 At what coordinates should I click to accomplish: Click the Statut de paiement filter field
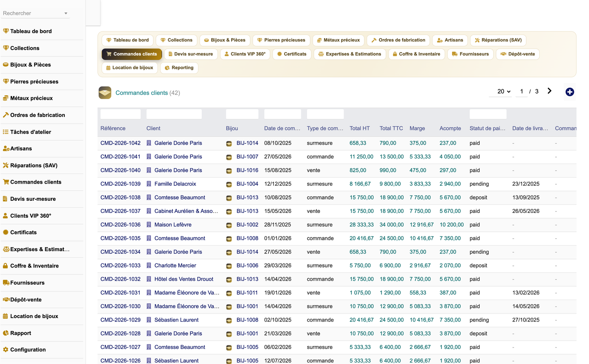[488, 114]
